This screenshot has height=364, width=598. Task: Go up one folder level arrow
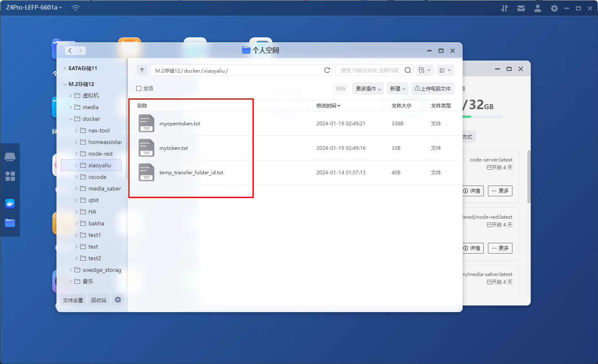pyautogui.click(x=142, y=70)
